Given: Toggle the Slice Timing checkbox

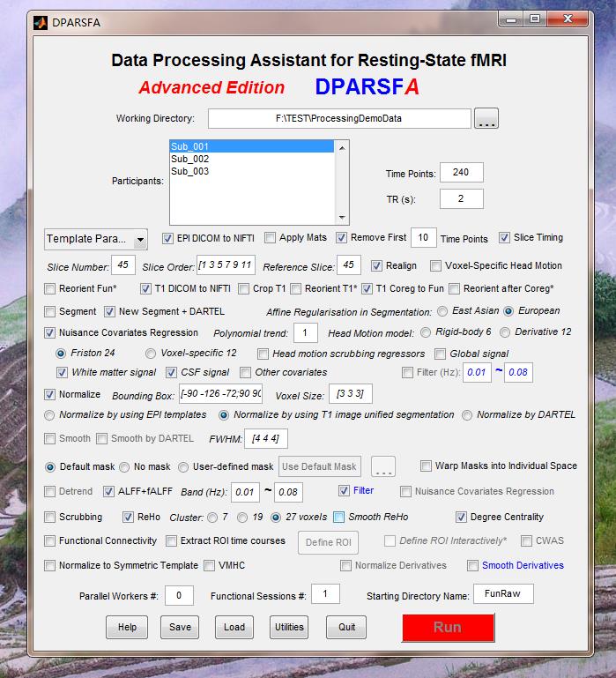Looking at the screenshot, I should [504, 238].
